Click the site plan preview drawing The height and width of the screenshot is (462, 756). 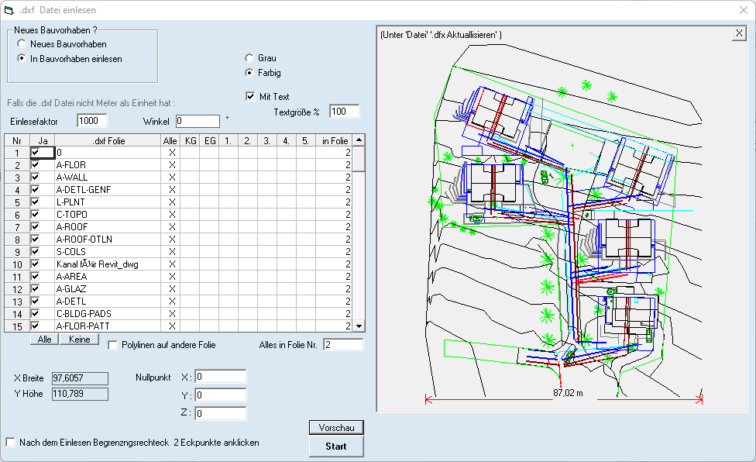[x=563, y=222]
